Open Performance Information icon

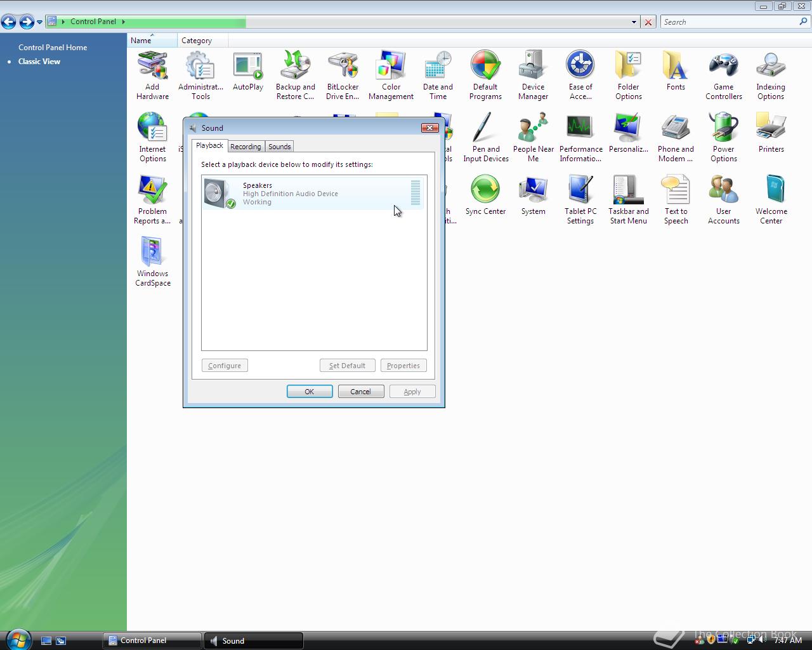coord(580,138)
